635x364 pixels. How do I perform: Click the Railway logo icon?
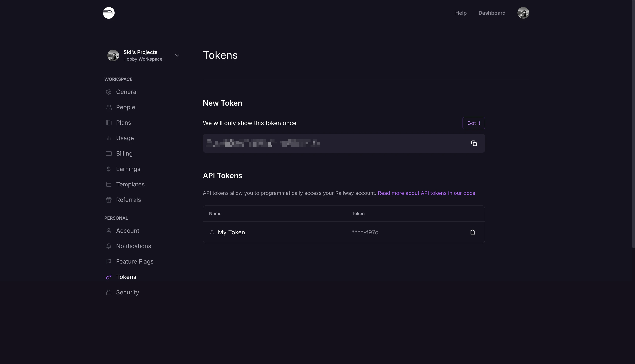[109, 13]
